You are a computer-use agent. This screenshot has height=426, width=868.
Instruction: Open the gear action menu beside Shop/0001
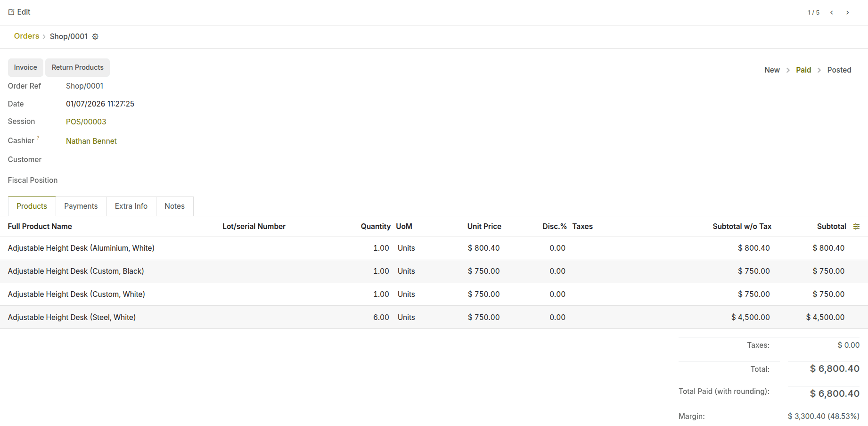95,36
